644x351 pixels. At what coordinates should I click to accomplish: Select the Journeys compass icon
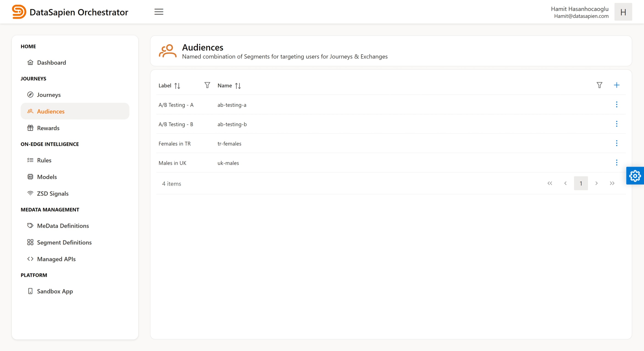pos(30,94)
